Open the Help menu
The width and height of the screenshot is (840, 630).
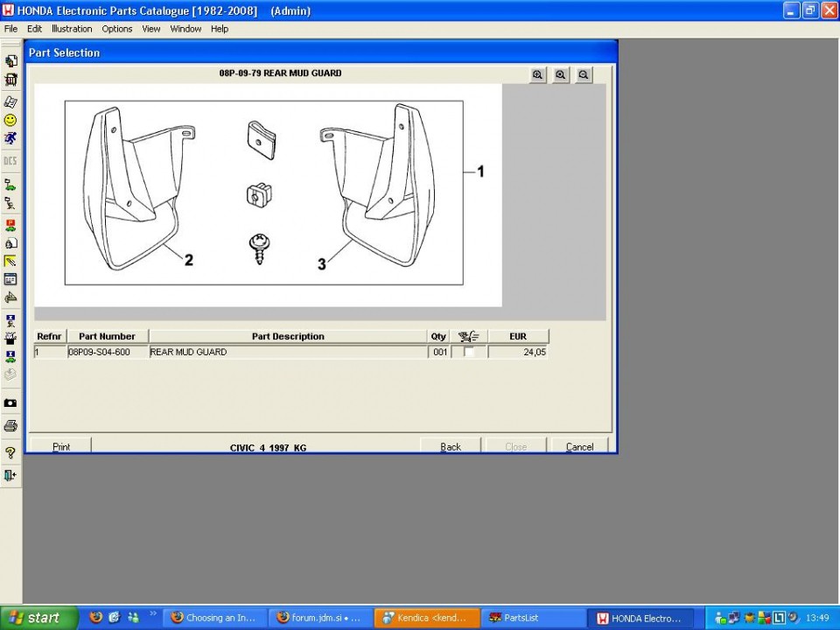click(x=219, y=29)
